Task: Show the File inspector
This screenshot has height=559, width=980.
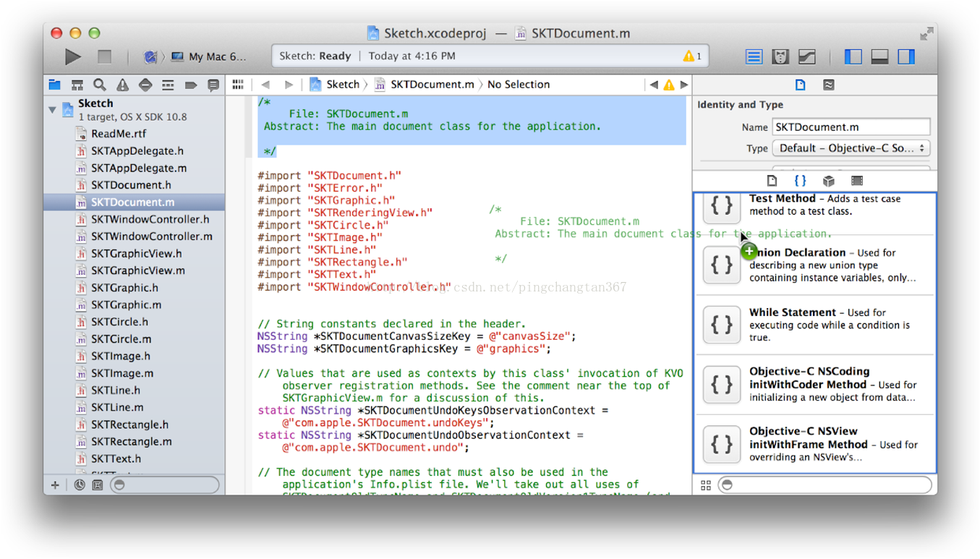Action: coord(800,85)
